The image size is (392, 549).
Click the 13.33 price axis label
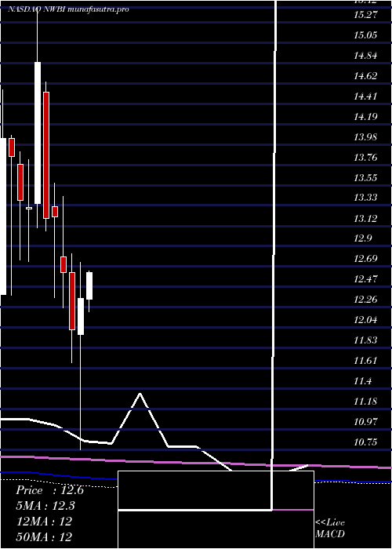(365, 198)
